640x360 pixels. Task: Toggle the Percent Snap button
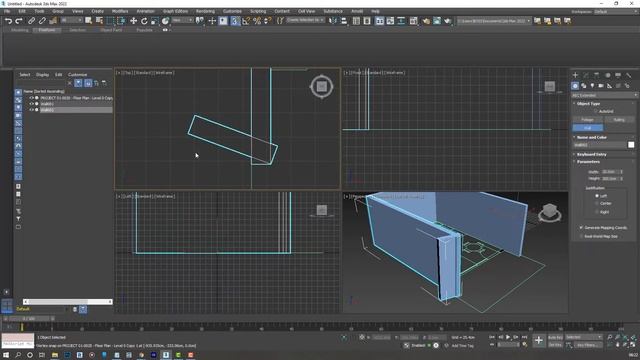pyautogui.click(x=257, y=21)
